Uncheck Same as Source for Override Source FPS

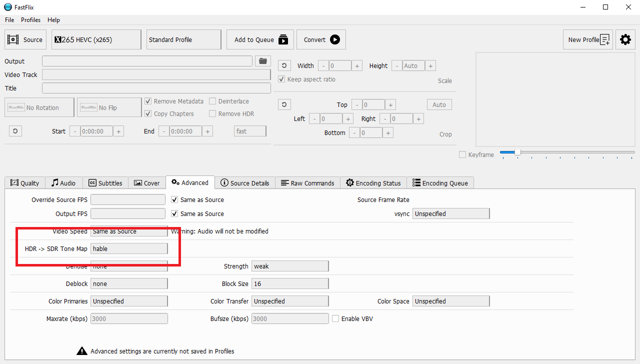174,199
